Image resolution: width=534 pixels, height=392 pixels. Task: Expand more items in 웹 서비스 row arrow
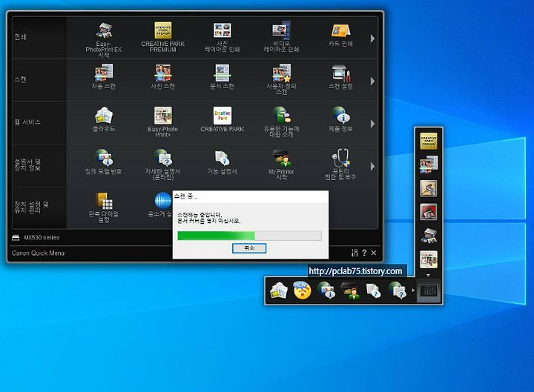tap(372, 124)
